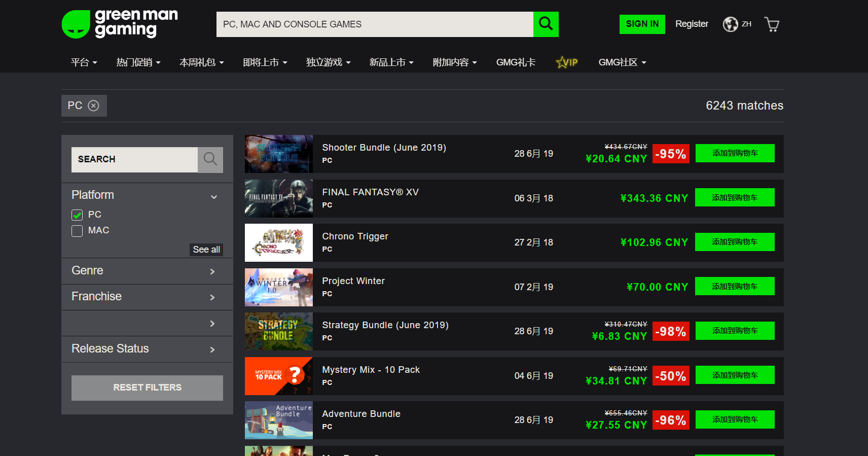Expand the Release Status filter
This screenshot has height=456, width=868.
point(147,349)
